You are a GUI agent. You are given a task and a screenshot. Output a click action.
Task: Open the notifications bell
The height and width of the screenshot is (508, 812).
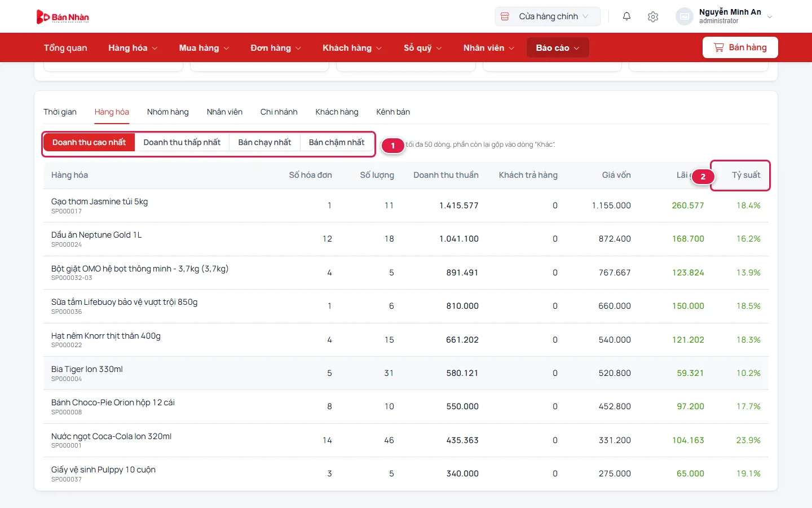point(626,16)
